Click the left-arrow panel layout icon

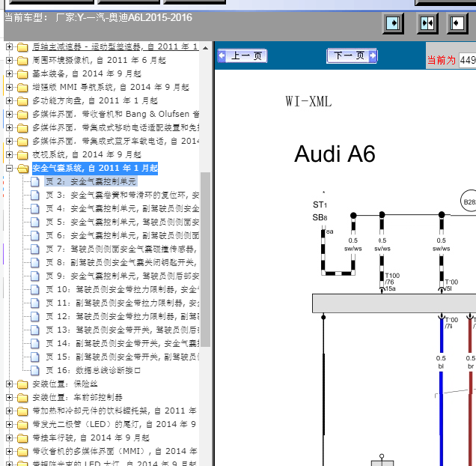point(457,23)
